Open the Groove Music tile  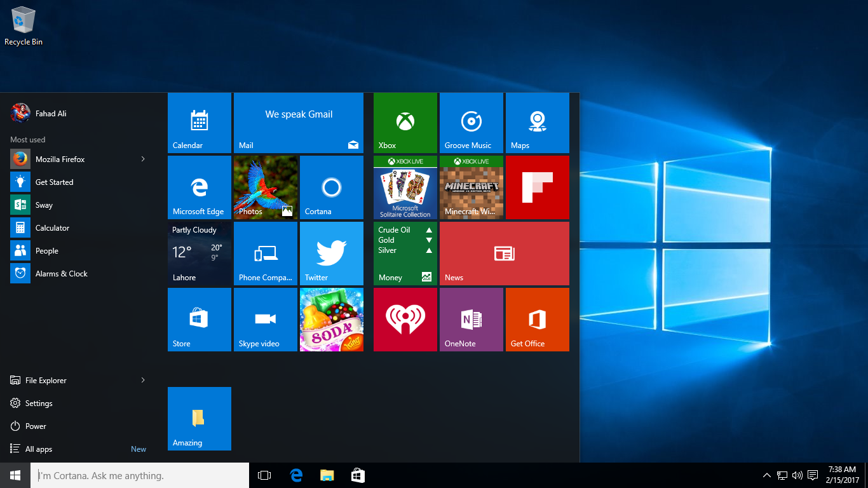471,123
